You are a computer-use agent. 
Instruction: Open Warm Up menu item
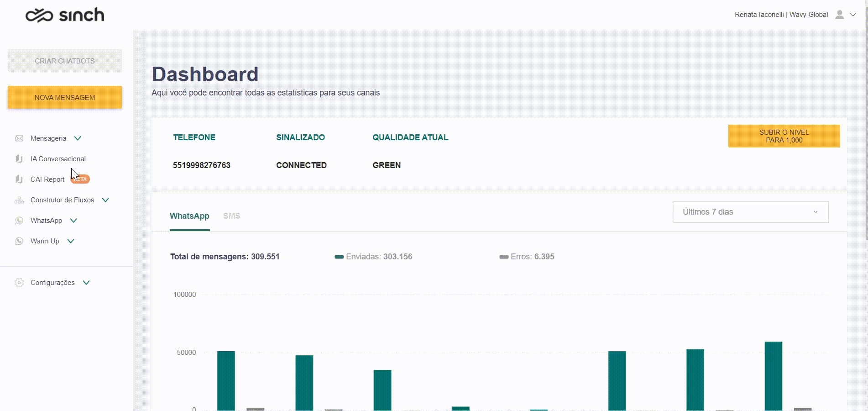pyautogui.click(x=45, y=241)
